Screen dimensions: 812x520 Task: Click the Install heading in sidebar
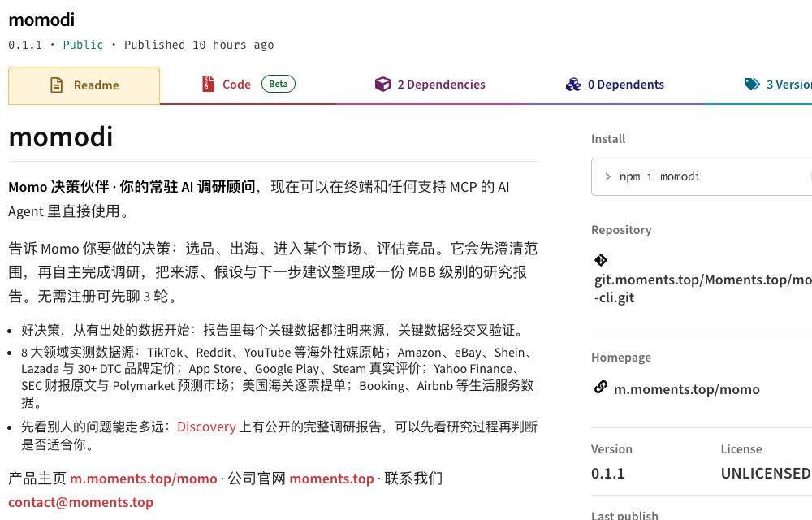click(608, 139)
